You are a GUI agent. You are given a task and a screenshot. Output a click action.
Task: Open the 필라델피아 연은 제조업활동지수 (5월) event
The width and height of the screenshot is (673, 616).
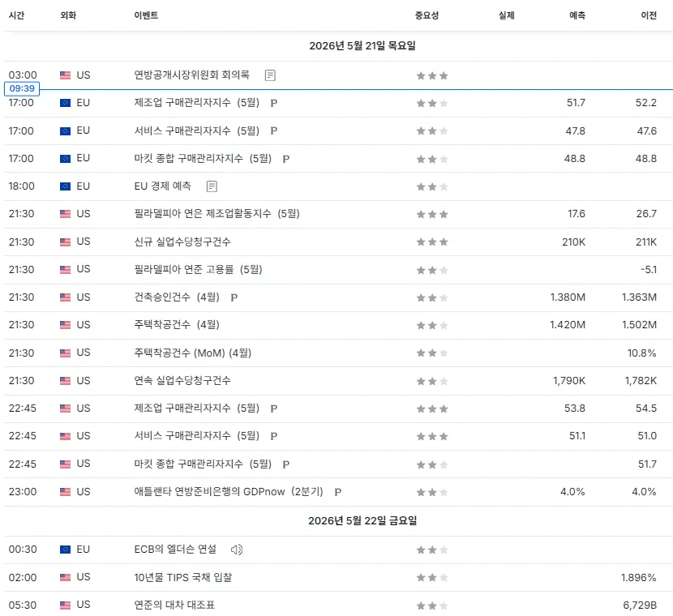point(216,214)
